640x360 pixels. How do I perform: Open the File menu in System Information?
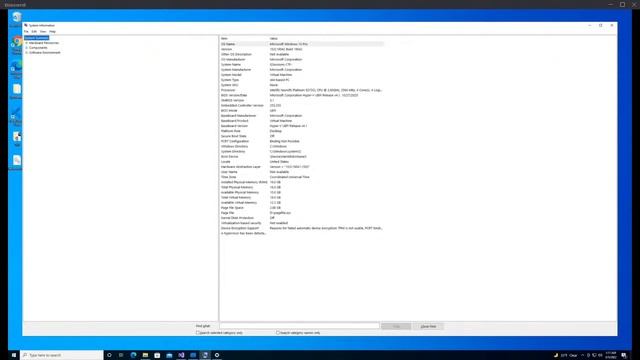[x=26, y=31]
